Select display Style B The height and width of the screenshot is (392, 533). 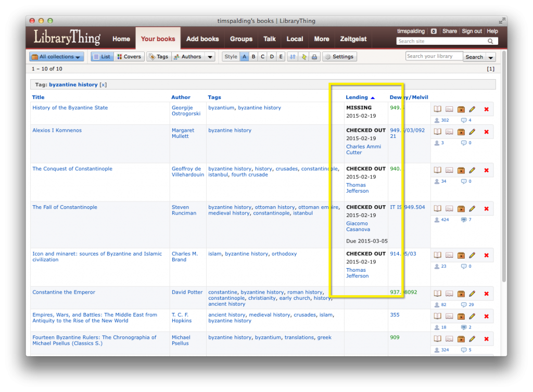pos(253,56)
